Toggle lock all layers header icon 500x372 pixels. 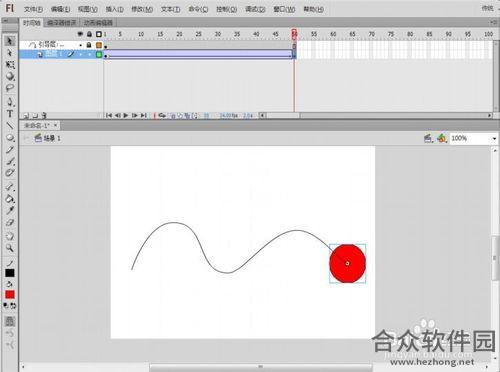[x=89, y=34]
